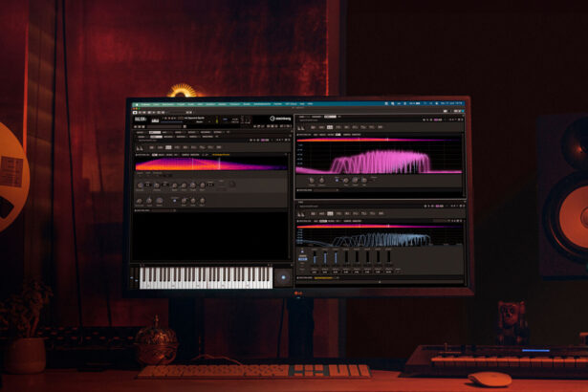Open the Apple menu in the macOS menu bar
588x392 pixels.
(x=138, y=104)
